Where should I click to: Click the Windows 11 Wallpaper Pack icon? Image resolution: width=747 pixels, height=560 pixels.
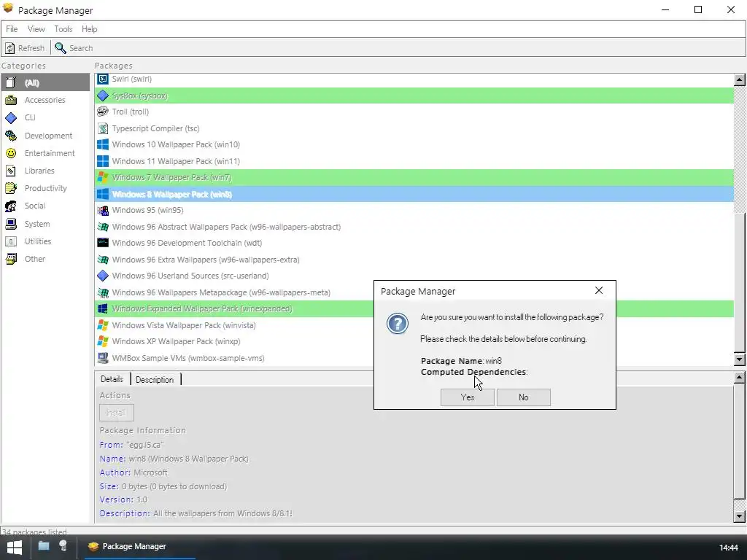pyautogui.click(x=102, y=161)
